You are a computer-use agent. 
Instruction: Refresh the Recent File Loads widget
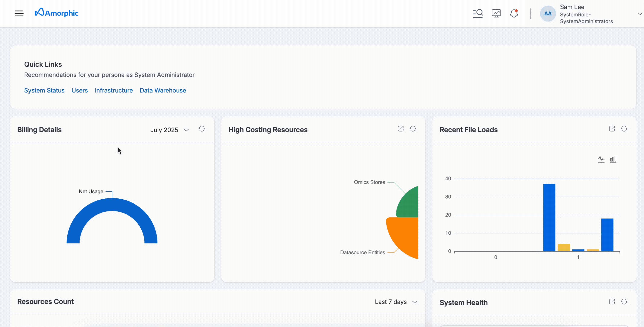point(624,128)
